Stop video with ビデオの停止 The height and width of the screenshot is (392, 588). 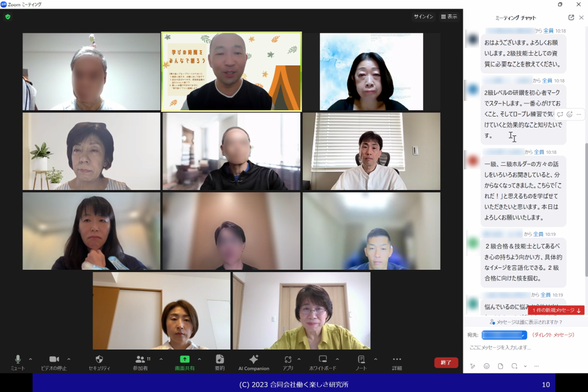[53, 362]
